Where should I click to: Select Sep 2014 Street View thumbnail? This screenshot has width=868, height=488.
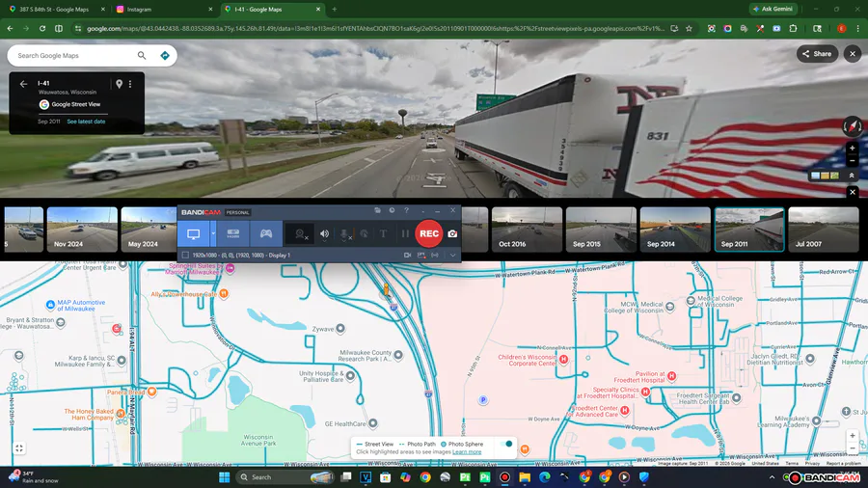[675, 230]
